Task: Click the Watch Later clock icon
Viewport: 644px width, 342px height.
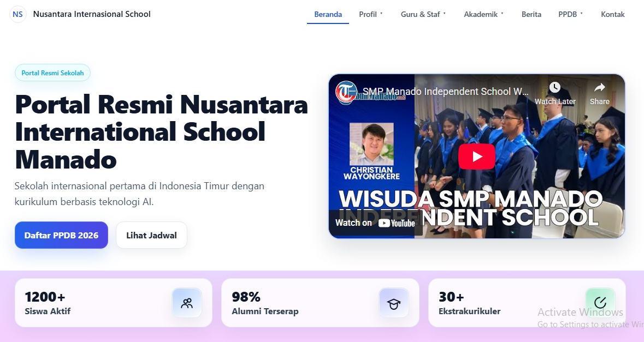Action: pyautogui.click(x=554, y=87)
